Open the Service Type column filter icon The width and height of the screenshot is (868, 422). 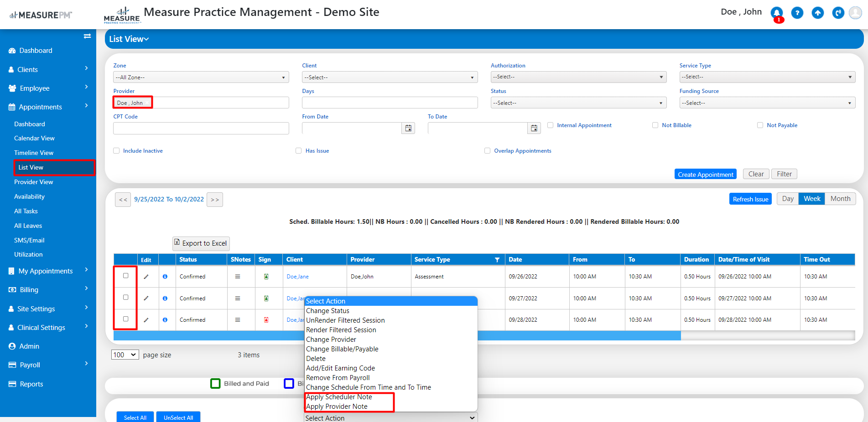click(x=497, y=260)
